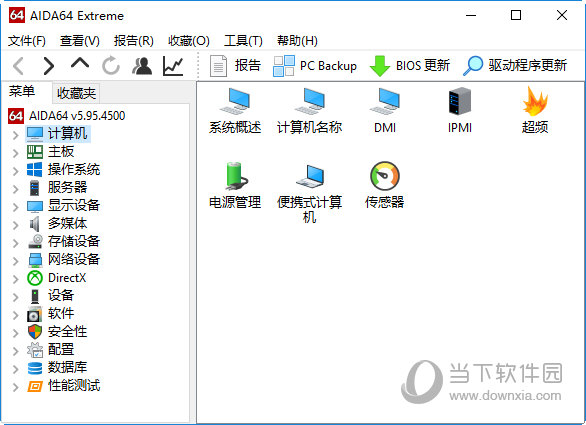Click the AIDA64 logo in the title bar

pyautogui.click(x=17, y=15)
